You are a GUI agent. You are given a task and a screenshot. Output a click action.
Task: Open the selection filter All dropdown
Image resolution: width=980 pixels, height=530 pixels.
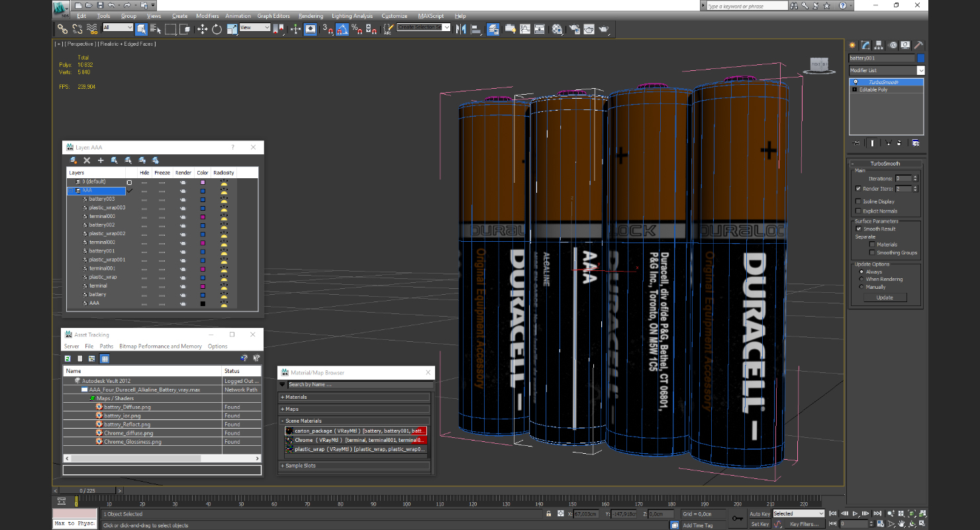tap(119, 27)
